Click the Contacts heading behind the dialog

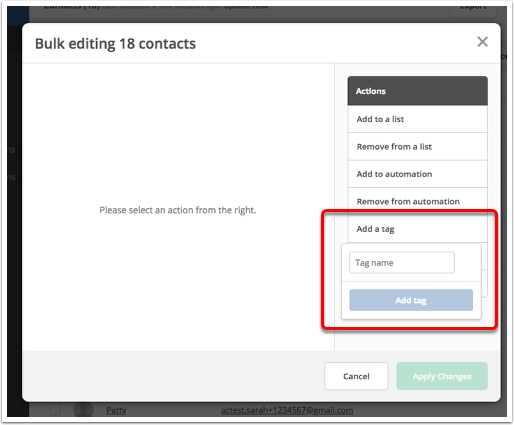(x=72, y=7)
